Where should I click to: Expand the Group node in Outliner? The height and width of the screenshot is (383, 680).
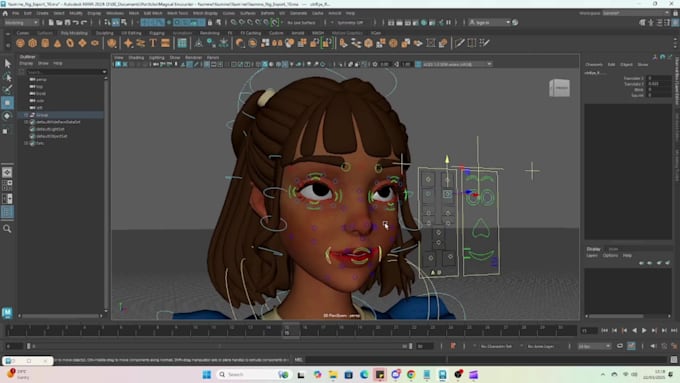(26, 115)
